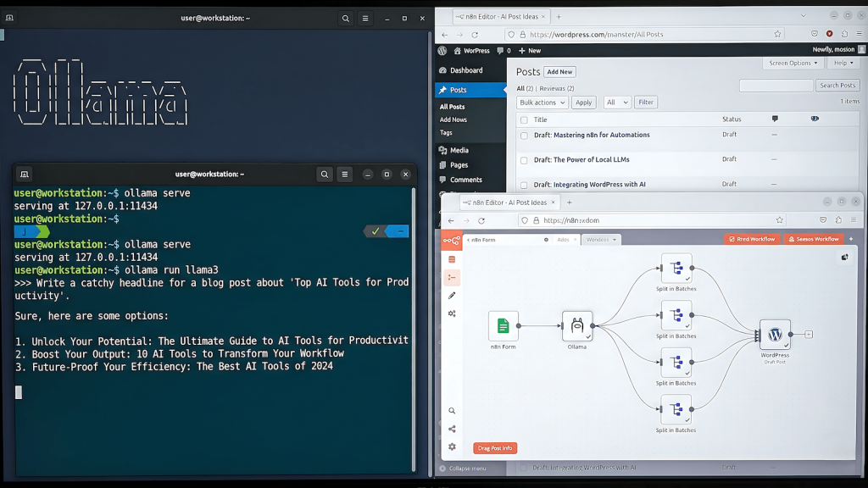Select the n8n Form trigger node
The image size is (868, 488).
click(504, 325)
